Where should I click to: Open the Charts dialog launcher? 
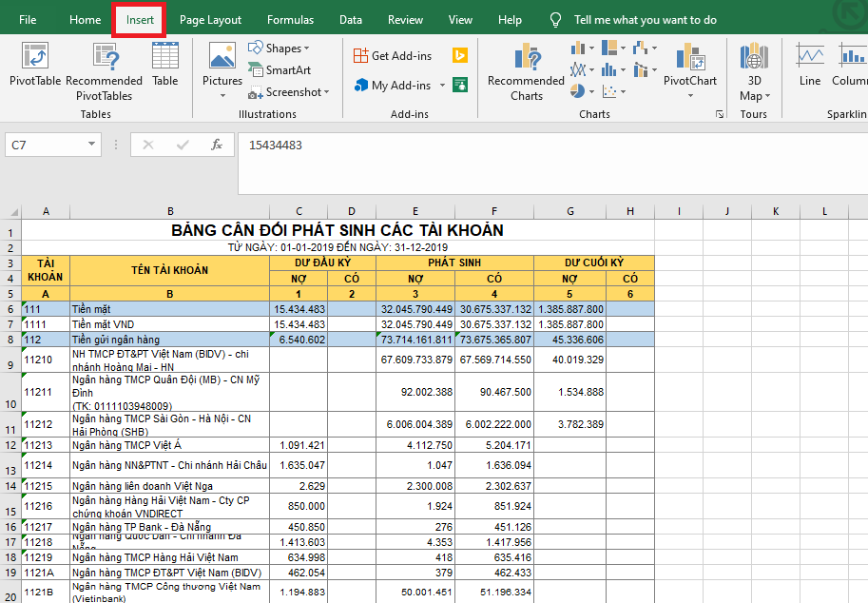pyautogui.click(x=719, y=114)
